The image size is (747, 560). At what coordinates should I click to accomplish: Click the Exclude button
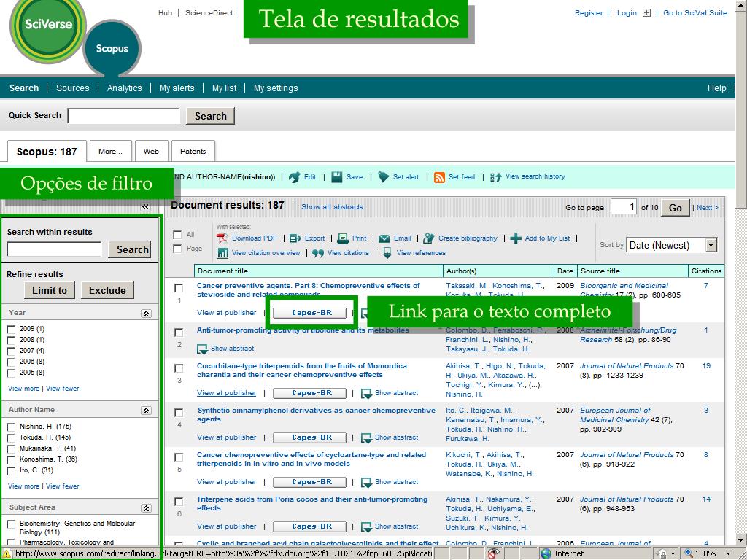coord(107,290)
